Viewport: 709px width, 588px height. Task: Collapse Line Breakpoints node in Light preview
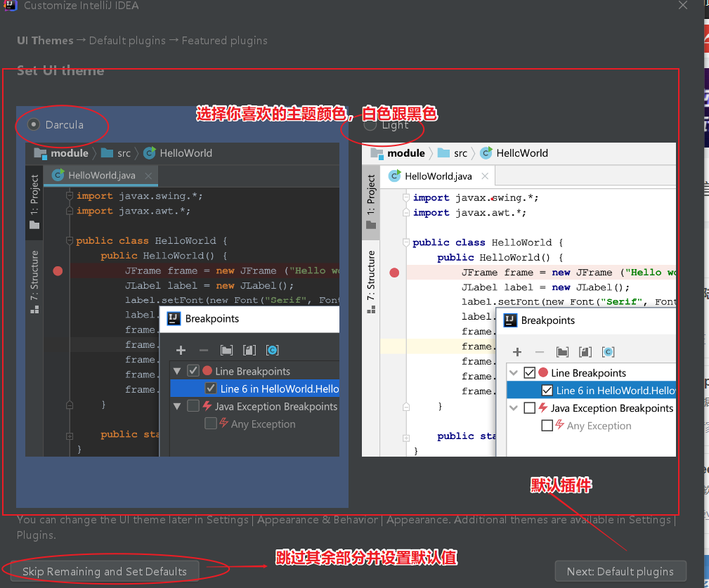coord(514,373)
